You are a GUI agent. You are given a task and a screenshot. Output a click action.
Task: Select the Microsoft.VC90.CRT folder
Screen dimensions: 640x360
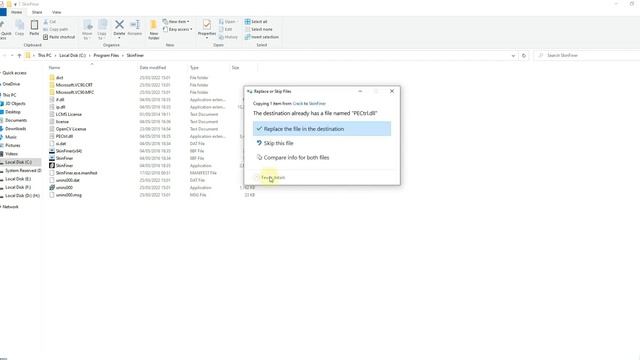(74, 85)
